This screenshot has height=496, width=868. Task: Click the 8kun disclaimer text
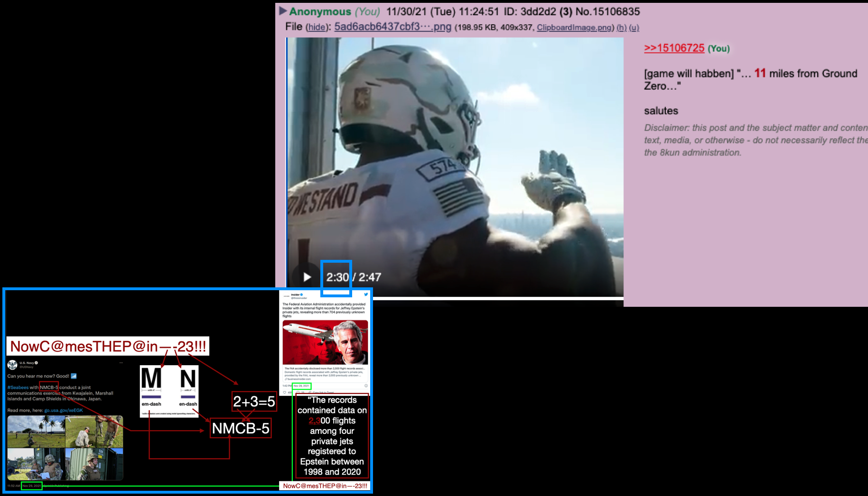click(x=756, y=140)
